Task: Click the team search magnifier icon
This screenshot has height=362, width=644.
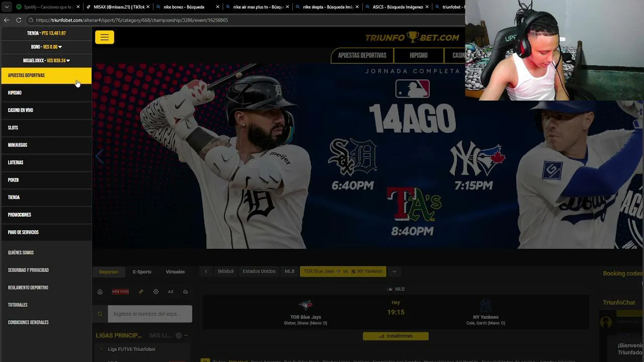Action: [x=100, y=314]
